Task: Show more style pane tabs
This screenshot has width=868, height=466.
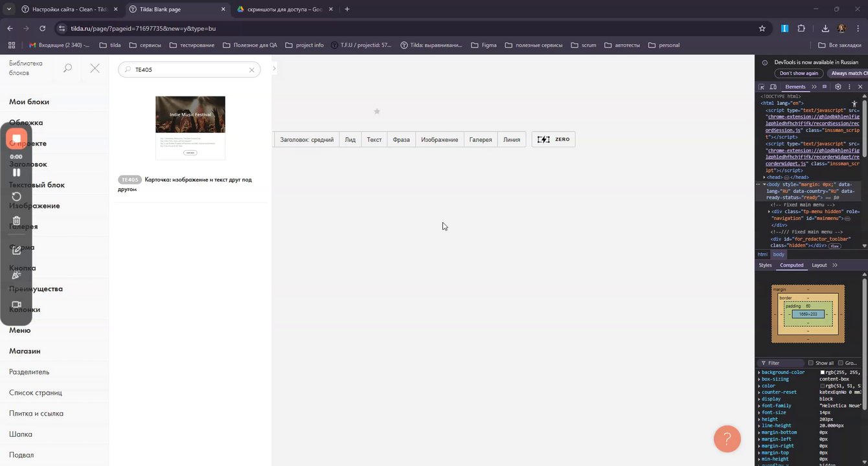Action: [x=835, y=265]
